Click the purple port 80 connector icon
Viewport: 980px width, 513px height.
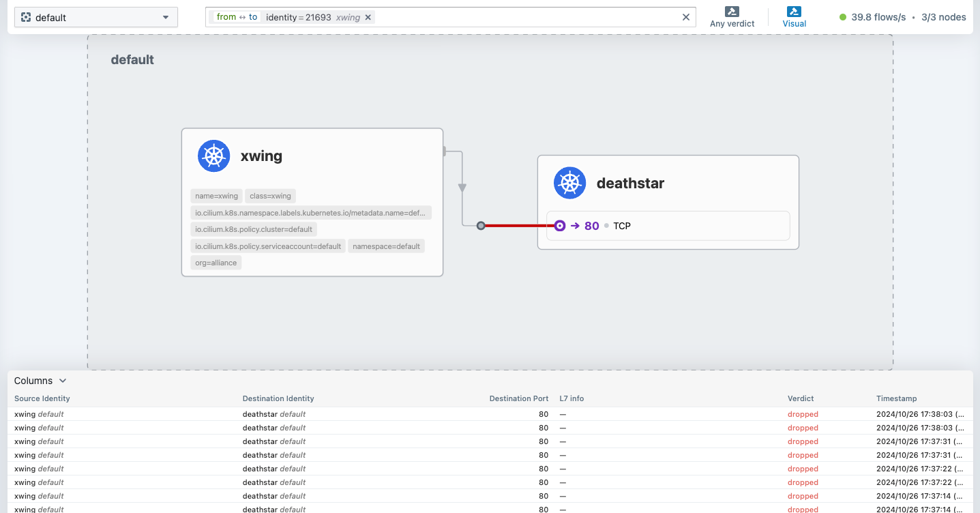point(560,226)
